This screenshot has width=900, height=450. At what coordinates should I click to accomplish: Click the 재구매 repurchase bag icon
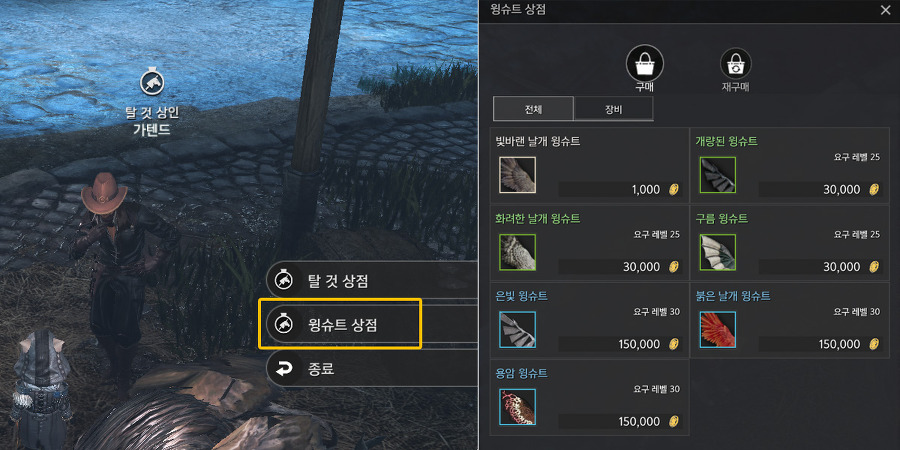tap(736, 64)
